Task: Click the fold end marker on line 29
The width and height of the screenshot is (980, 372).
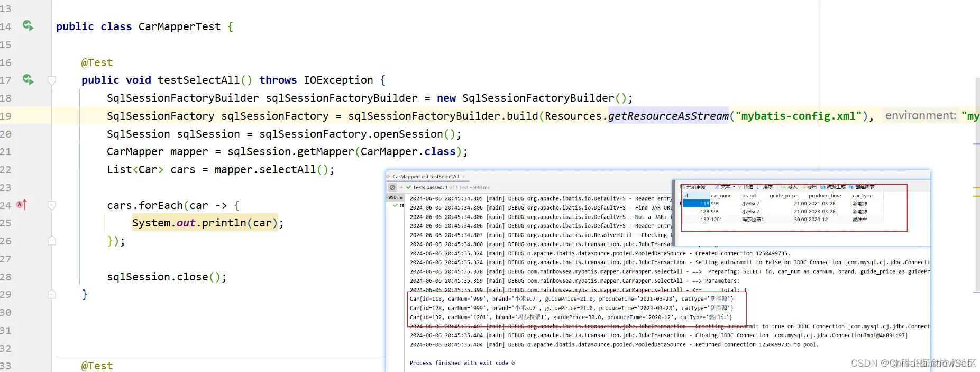Action: (x=52, y=294)
